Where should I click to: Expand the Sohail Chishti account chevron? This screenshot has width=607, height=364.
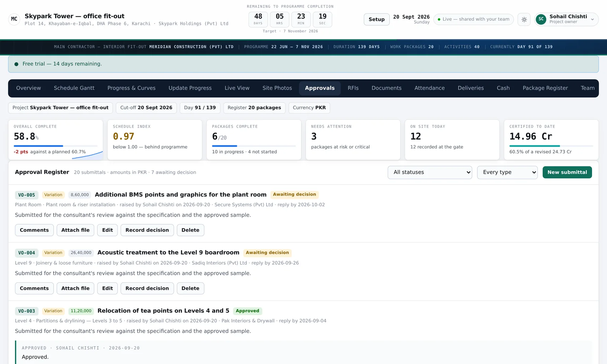[592, 20]
